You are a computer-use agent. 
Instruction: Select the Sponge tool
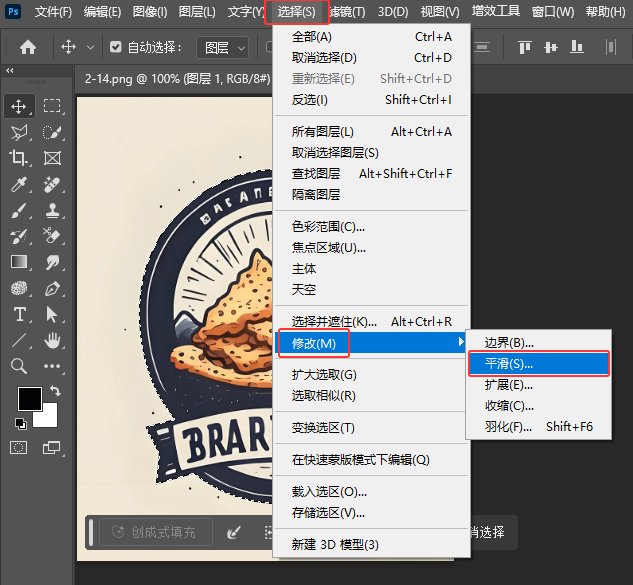click(x=19, y=288)
